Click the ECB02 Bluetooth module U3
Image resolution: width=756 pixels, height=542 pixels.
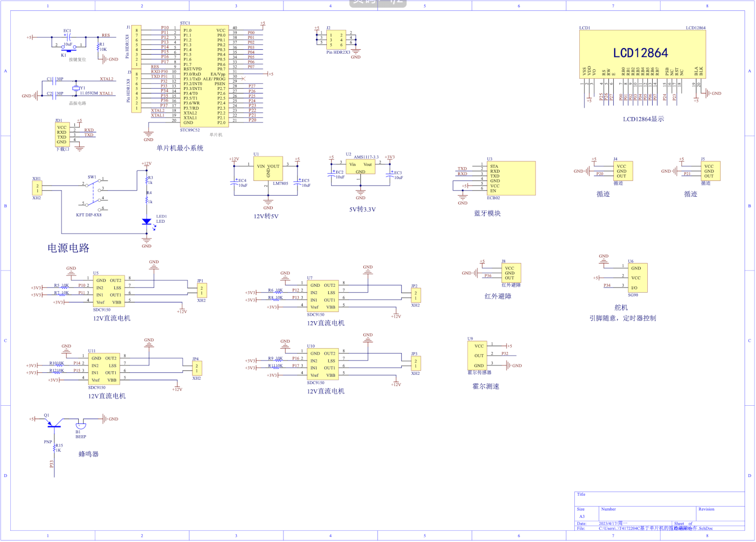point(511,178)
